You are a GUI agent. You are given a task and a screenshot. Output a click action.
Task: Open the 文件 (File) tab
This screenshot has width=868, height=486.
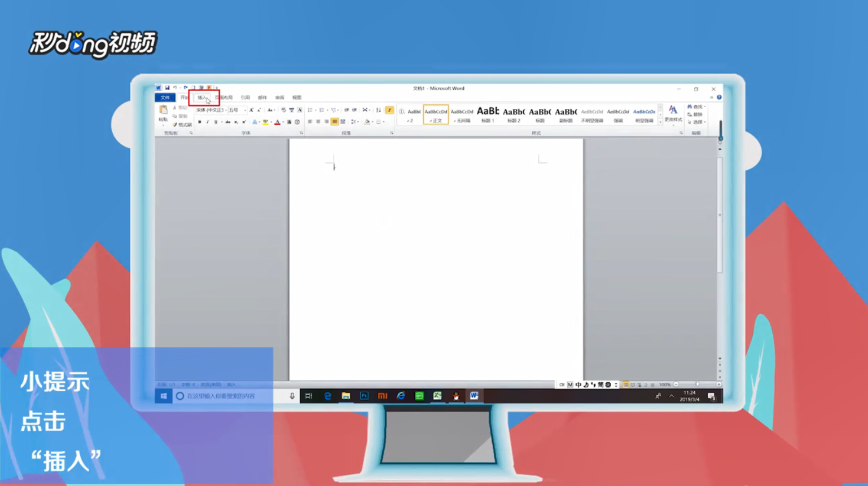tap(165, 98)
